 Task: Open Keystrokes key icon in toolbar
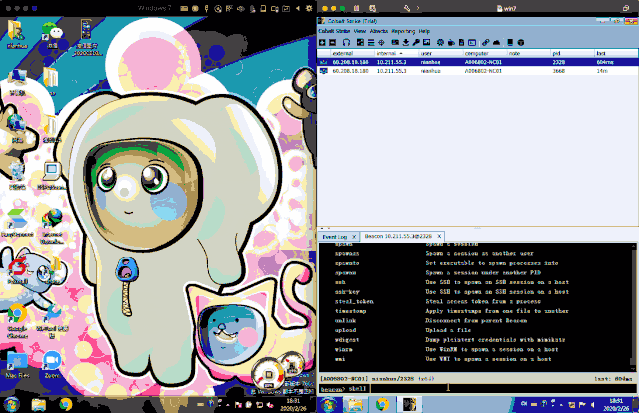click(x=416, y=42)
